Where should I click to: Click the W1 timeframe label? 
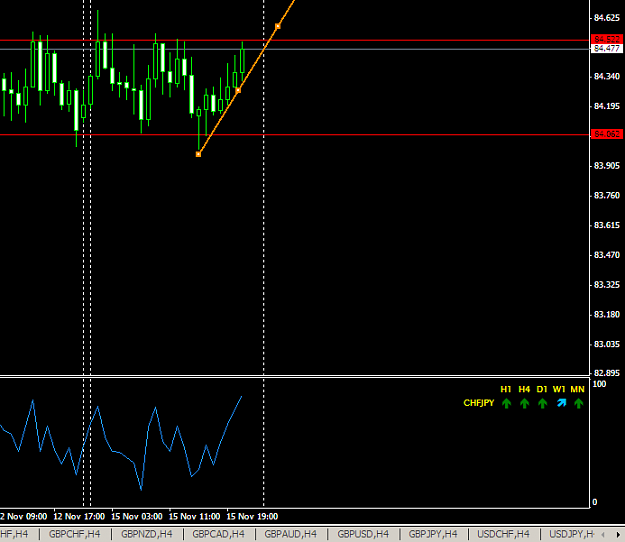coord(559,389)
